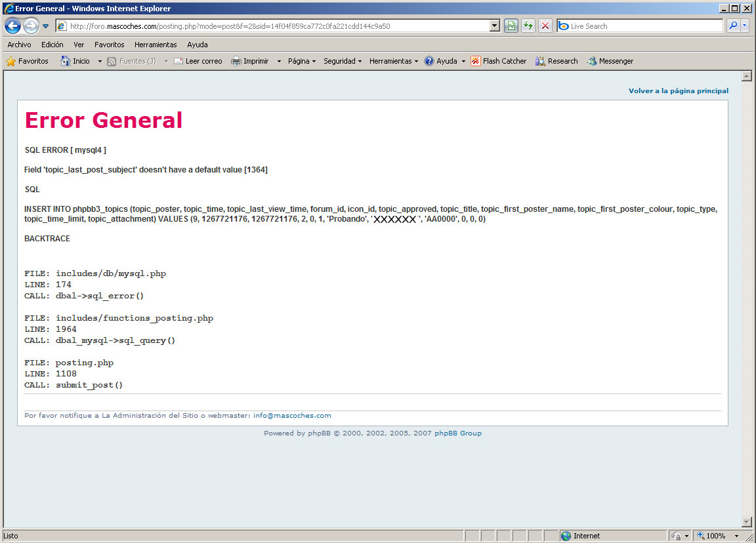The width and height of the screenshot is (756, 543).
Task: Click the info@mascoches.com email link
Action: [x=292, y=415]
